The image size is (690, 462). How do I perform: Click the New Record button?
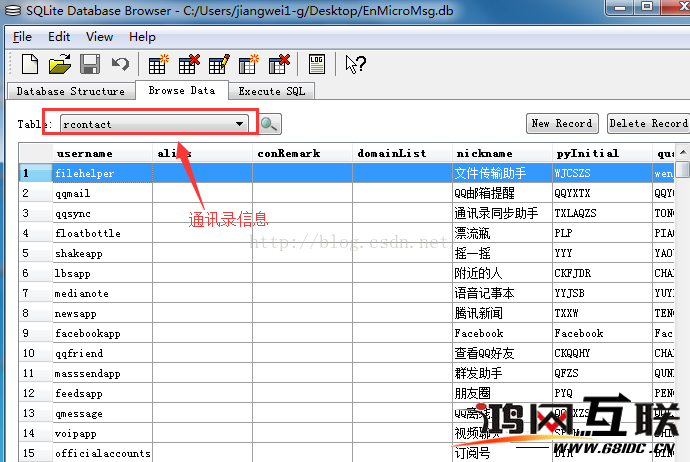[562, 124]
